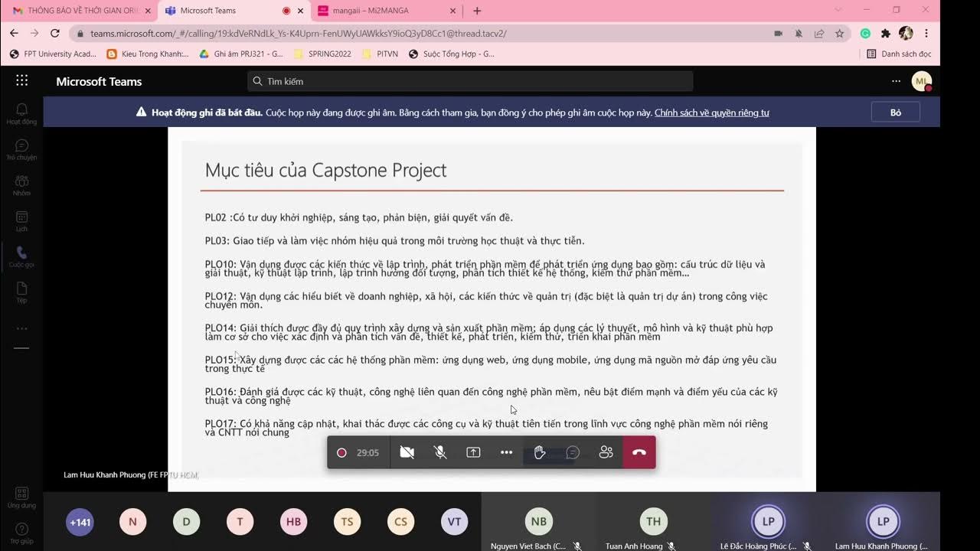Open the Teams app launcher grid
The width and height of the screenshot is (980, 551).
(21, 81)
